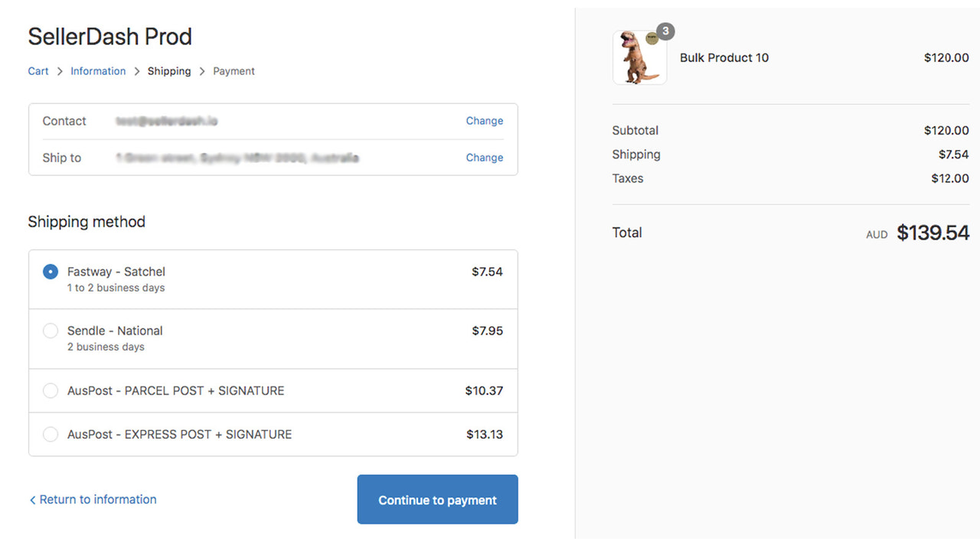Click Continue to payment
Image resolution: width=980 pixels, height=551 pixels.
(437, 499)
